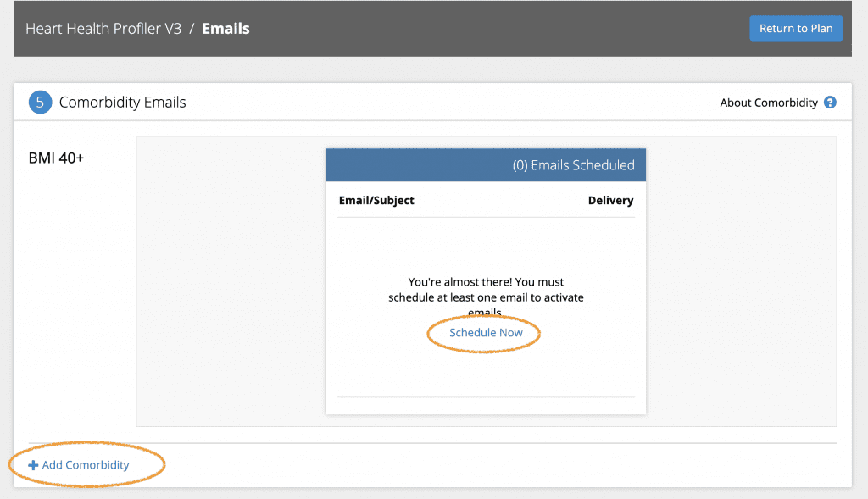Click the Comorbidity Emails section heading
The image size is (868, 499).
[122, 103]
